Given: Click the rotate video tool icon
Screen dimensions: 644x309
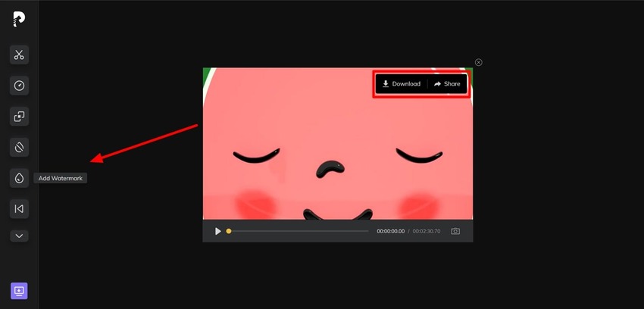Looking at the screenshot, I should (x=20, y=147).
